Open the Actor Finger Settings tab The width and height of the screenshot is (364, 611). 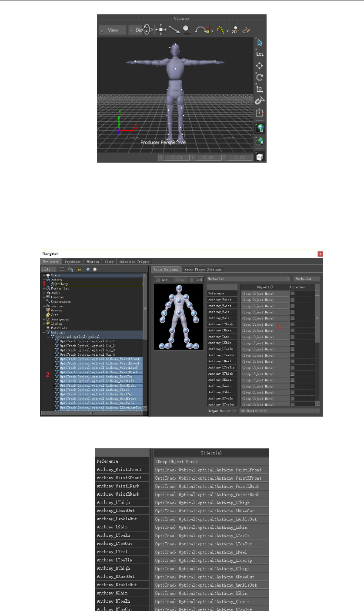pyautogui.click(x=203, y=270)
